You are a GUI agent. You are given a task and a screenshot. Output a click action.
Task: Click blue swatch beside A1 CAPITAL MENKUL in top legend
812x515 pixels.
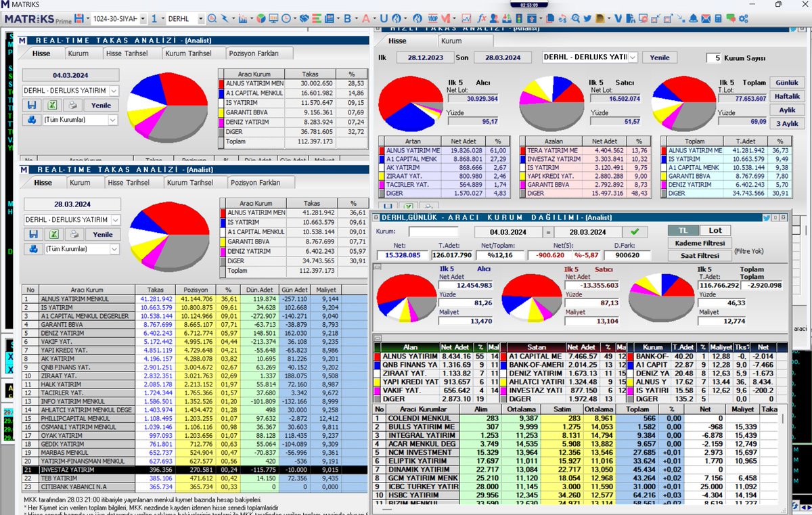point(221,93)
